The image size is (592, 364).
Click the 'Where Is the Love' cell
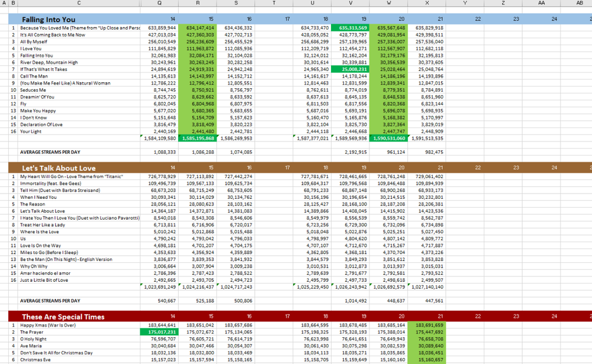click(x=79, y=232)
